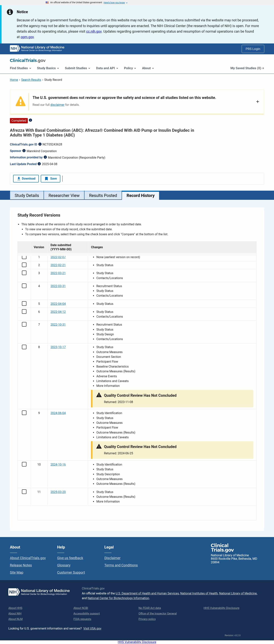
Task: Download the study record
Action: [x=26, y=178]
